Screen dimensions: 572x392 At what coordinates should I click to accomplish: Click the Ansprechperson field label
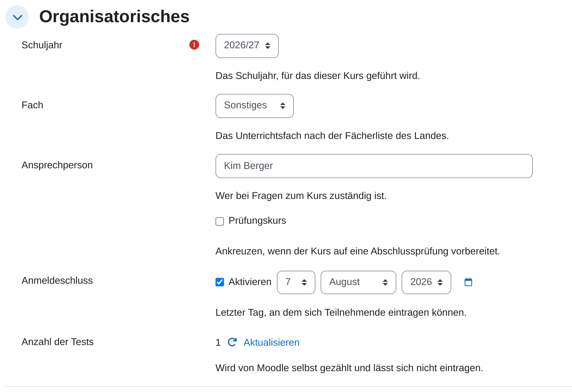coord(57,165)
